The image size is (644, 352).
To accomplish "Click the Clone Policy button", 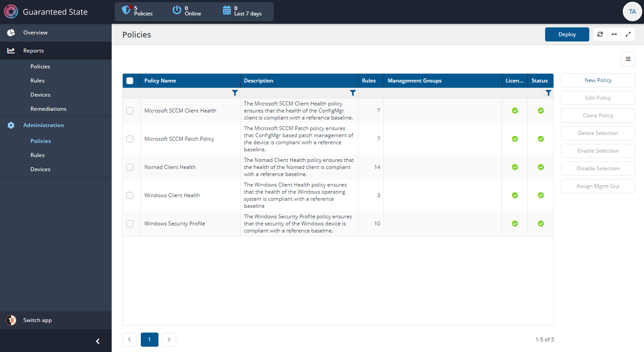I will tap(598, 116).
